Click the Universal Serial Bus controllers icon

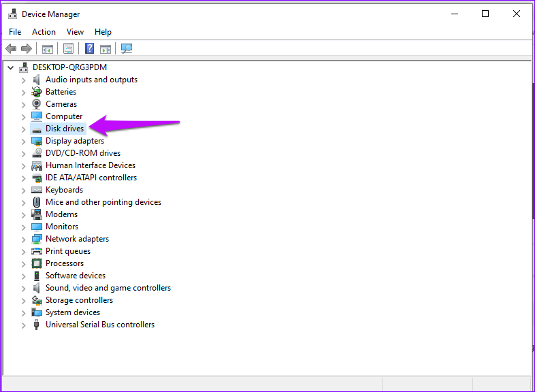(36, 325)
